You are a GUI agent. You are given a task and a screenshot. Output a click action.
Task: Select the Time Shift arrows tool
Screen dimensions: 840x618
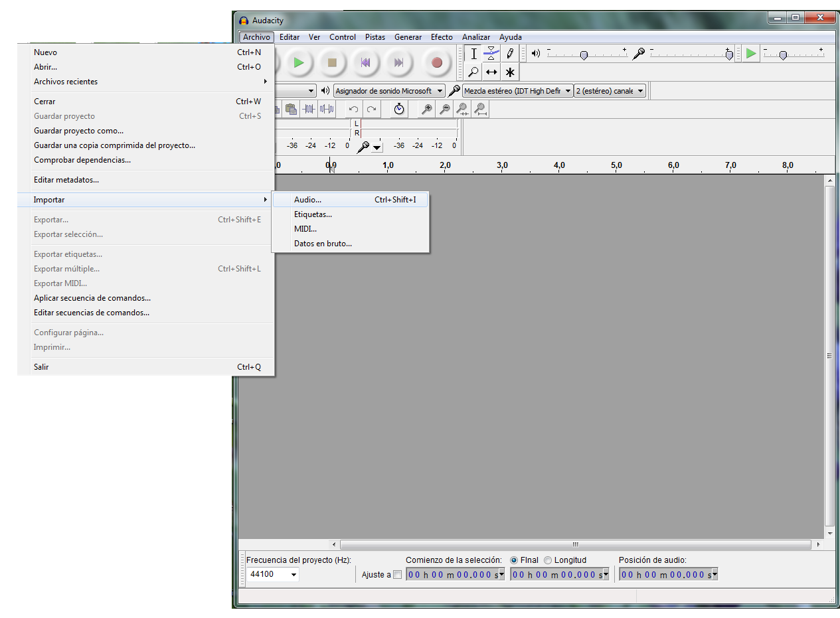click(x=491, y=72)
